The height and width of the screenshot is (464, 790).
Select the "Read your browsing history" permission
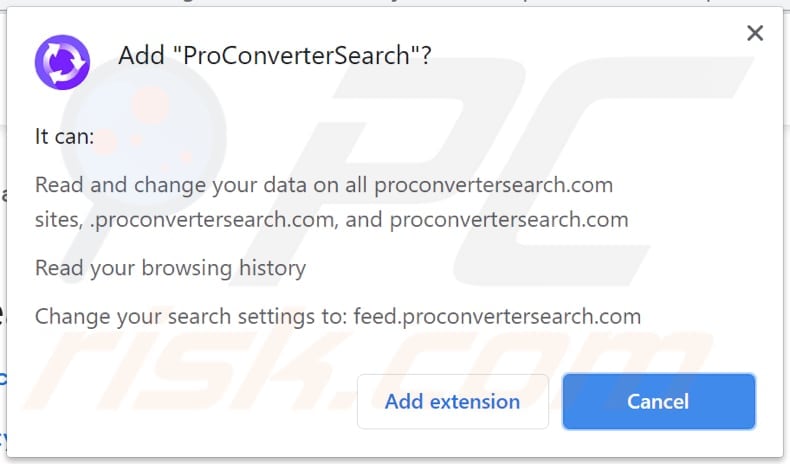[x=170, y=268]
